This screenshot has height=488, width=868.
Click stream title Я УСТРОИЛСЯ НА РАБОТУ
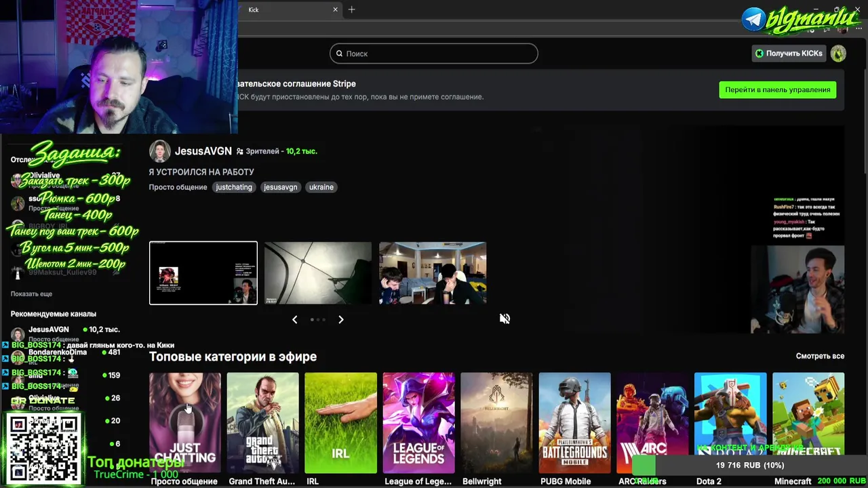click(201, 172)
